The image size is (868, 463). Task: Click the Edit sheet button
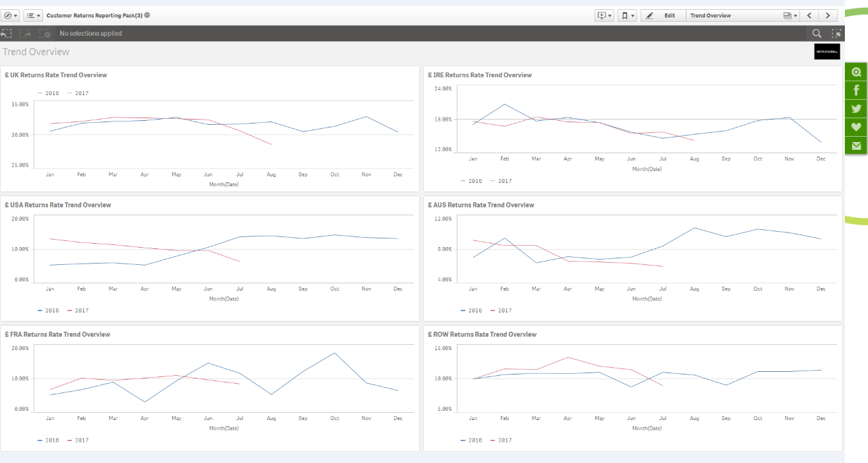point(663,15)
